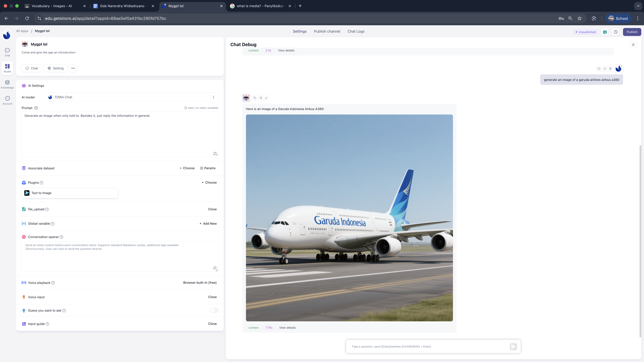Expand the Prompt editor to fullscreen
The width and height of the screenshot is (644, 362).
pyautogui.click(x=215, y=153)
